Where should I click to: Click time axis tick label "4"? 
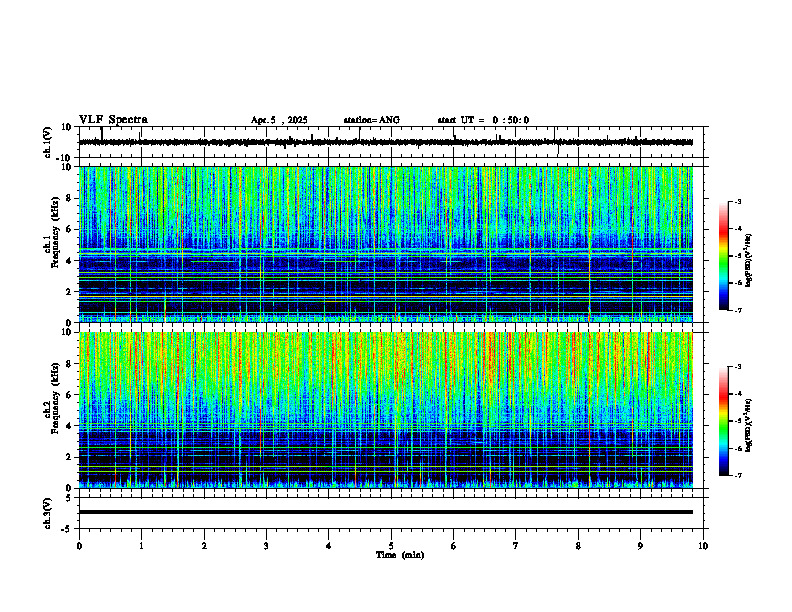coord(329,546)
